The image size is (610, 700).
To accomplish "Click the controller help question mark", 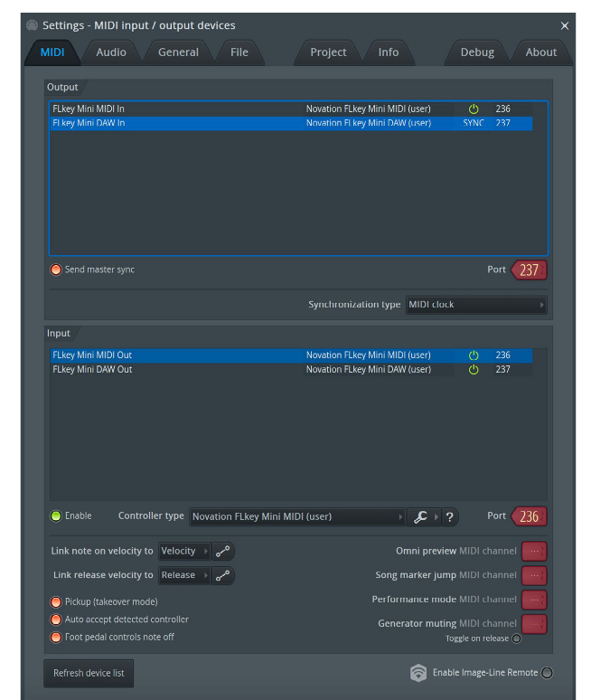I will (x=449, y=517).
